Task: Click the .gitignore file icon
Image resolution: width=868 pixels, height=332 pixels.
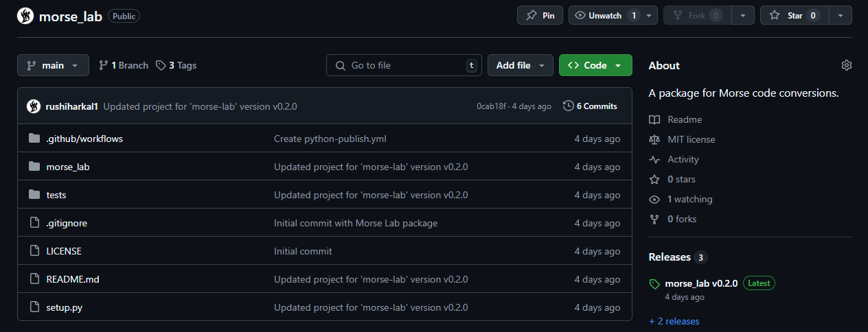Action: click(34, 223)
